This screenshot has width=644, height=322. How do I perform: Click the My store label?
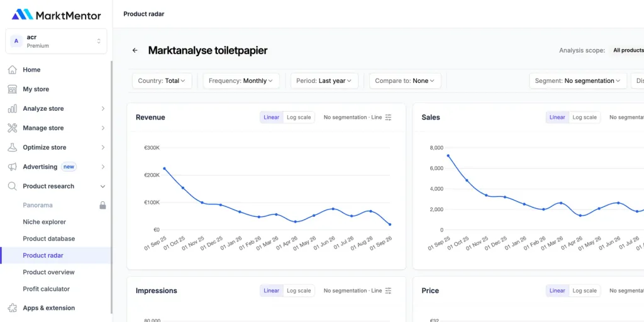36,89
